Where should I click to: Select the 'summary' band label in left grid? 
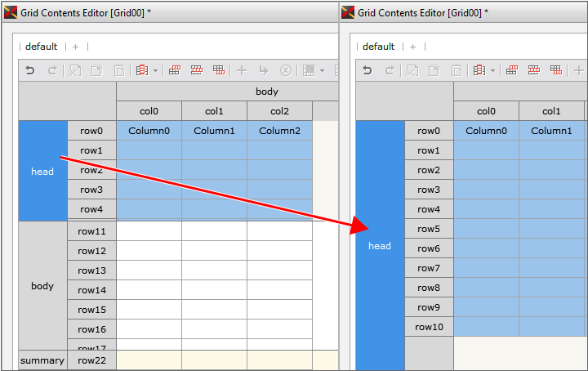point(42,360)
